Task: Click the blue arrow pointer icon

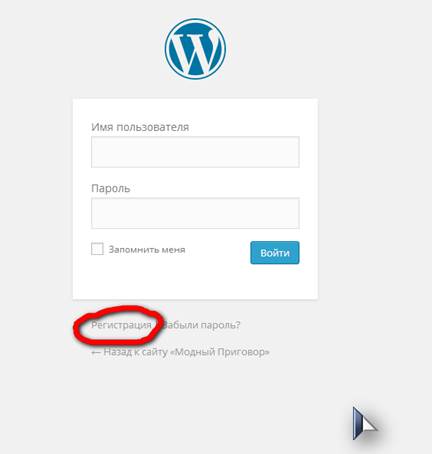Action: pyautogui.click(x=364, y=423)
